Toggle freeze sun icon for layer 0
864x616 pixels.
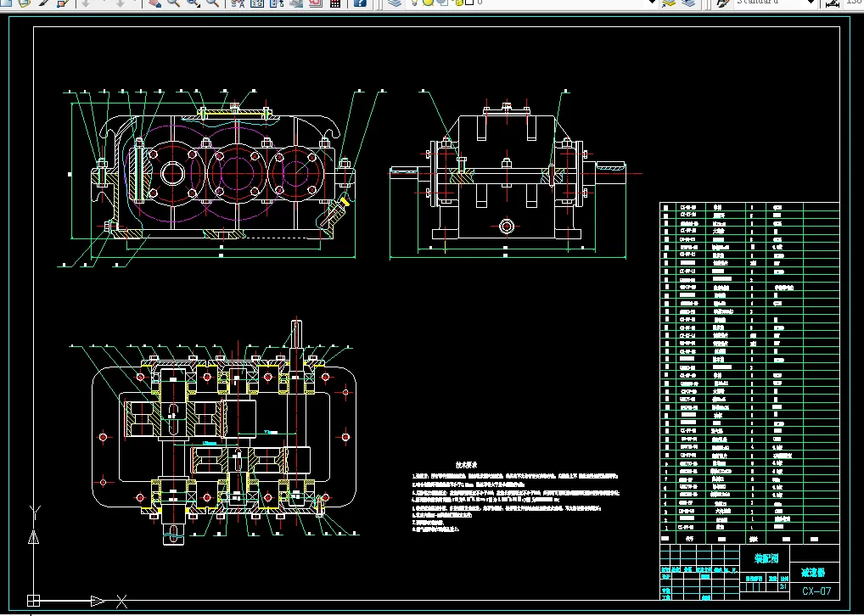coord(428,3)
